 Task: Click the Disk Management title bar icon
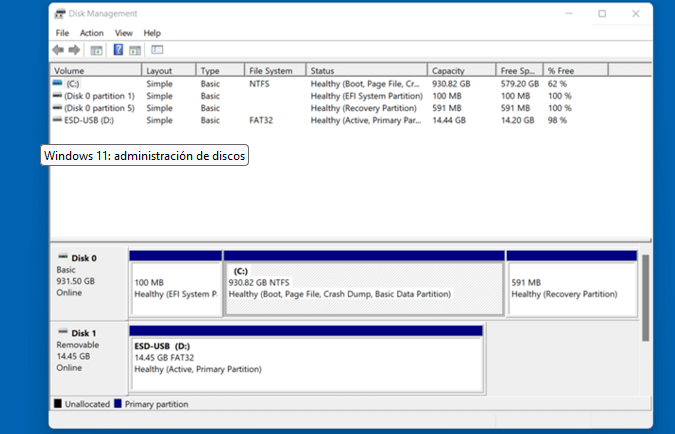point(60,14)
